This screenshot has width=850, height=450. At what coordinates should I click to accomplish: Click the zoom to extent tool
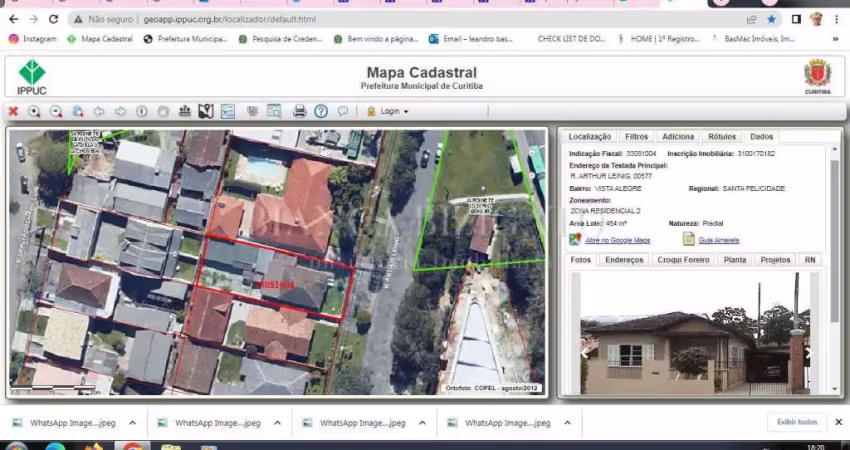pyautogui.click(x=78, y=111)
